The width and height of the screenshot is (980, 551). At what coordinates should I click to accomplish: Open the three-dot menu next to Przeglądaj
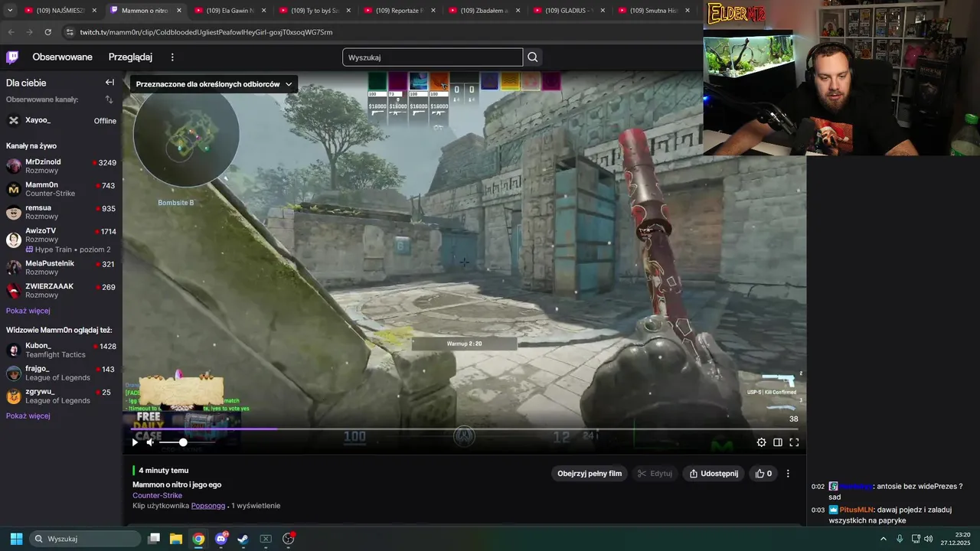172,57
